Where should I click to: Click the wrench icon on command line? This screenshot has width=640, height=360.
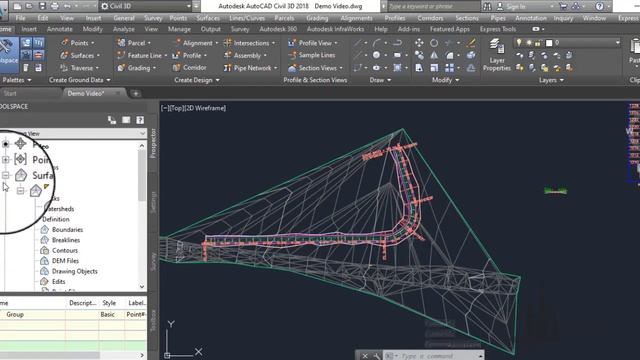pos(376,356)
